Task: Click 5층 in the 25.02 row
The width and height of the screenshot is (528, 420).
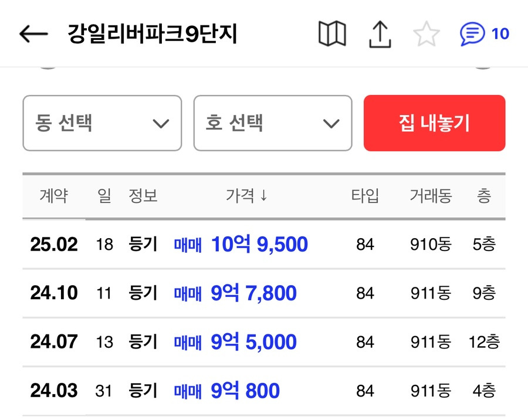Action: pyautogui.click(x=484, y=244)
